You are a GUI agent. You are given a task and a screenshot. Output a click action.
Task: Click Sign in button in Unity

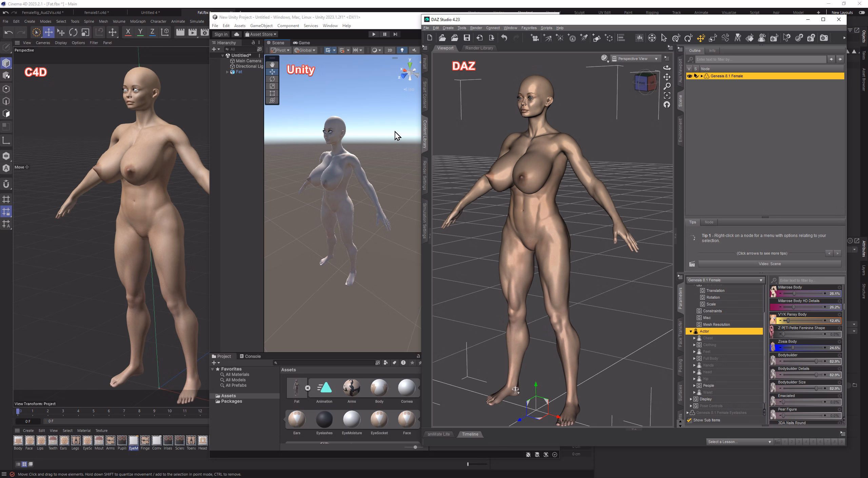tap(221, 34)
